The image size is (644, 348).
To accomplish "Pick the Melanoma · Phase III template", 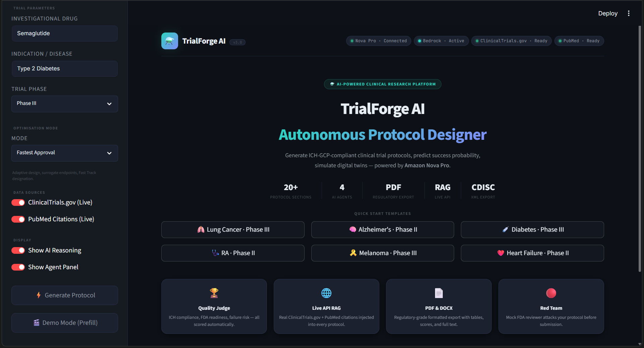I will click(x=383, y=253).
